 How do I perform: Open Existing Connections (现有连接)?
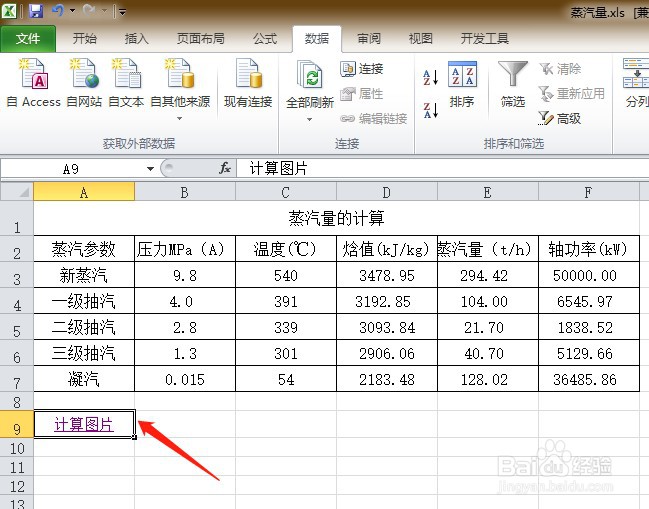(248, 84)
